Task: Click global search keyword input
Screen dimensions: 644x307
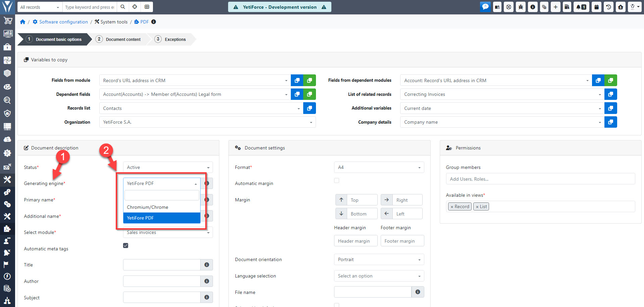Action: click(x=90, y=7)
